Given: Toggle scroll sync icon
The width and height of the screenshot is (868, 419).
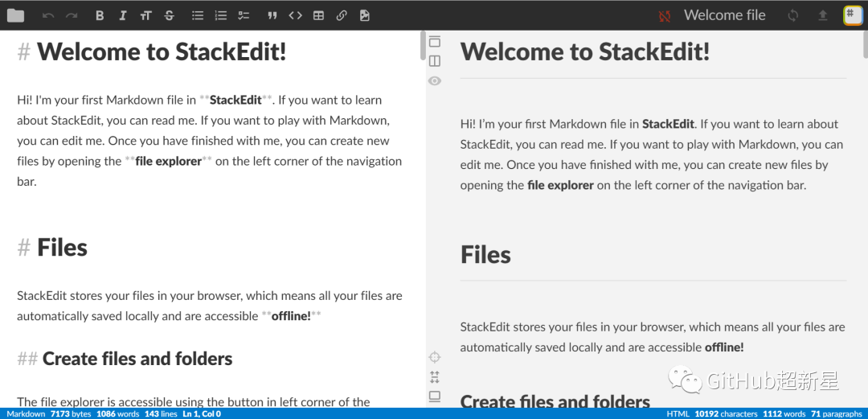Looking at the screenshot, I should coord(435,377).
